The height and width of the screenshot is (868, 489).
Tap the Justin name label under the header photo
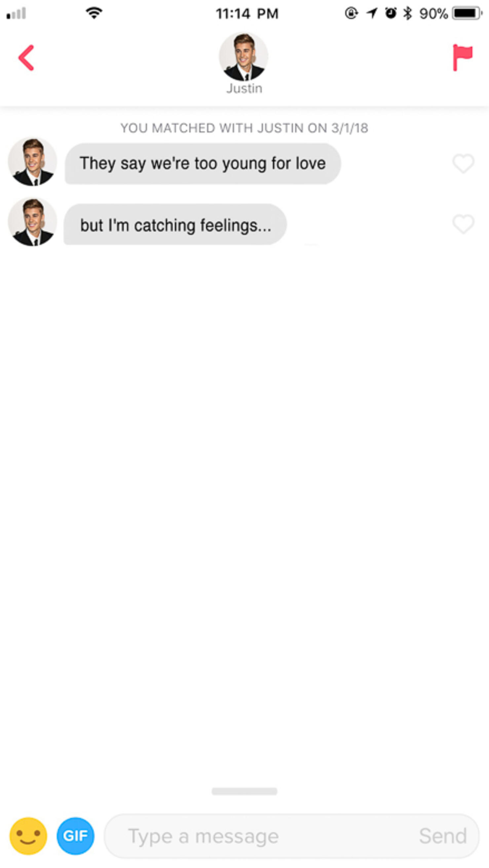coord(244,88)
